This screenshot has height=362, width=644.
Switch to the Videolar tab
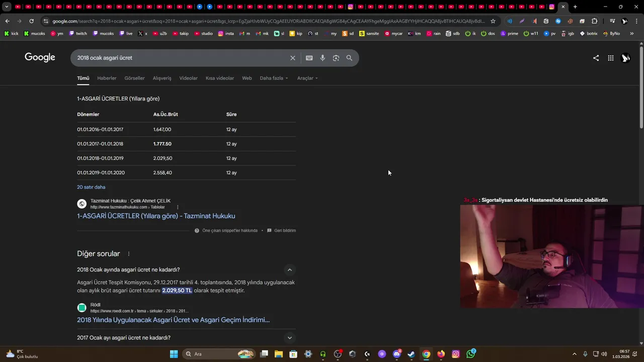[x=188, y=78]
